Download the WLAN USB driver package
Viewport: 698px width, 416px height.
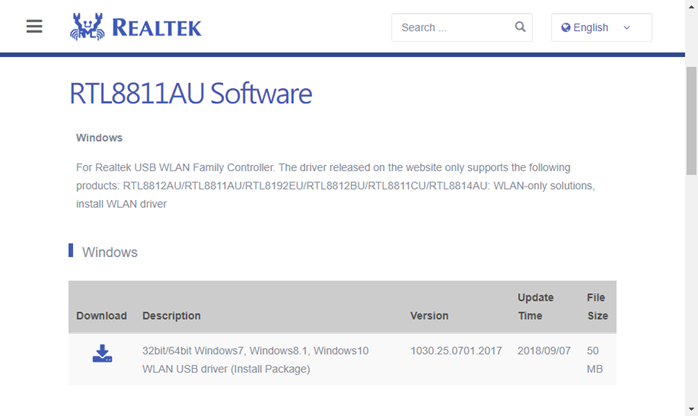pos(102,353)
